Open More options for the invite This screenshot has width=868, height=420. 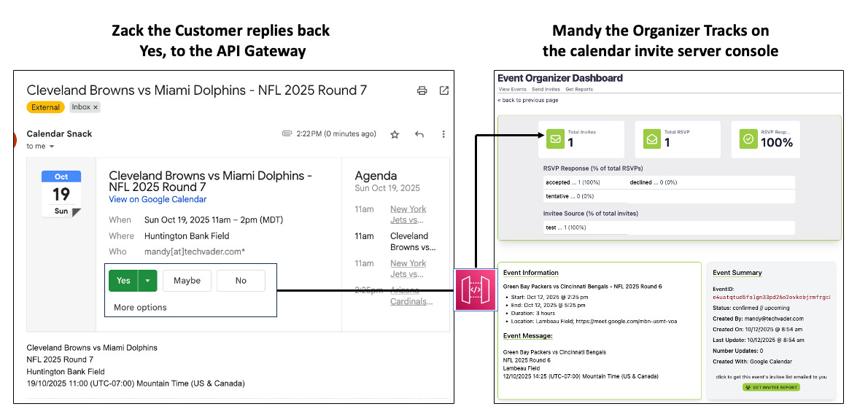pos(140,308)
